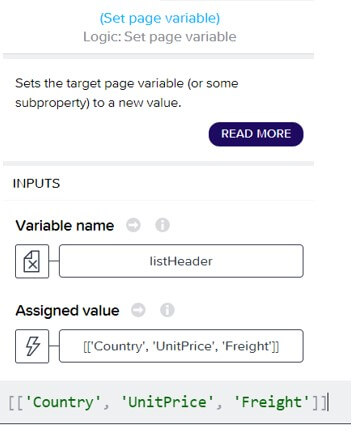Click the formula lightning bolt icon
This screenshot has height=432, width=360.
click(32, 346)
